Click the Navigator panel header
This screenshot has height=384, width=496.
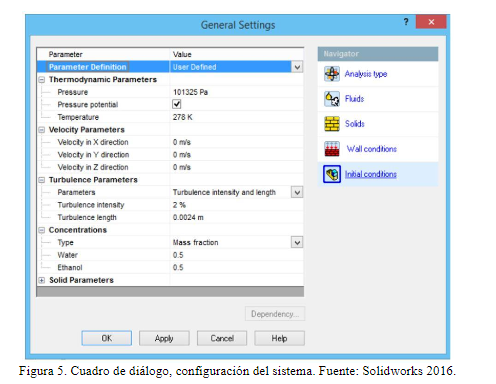tap(378, 54)
